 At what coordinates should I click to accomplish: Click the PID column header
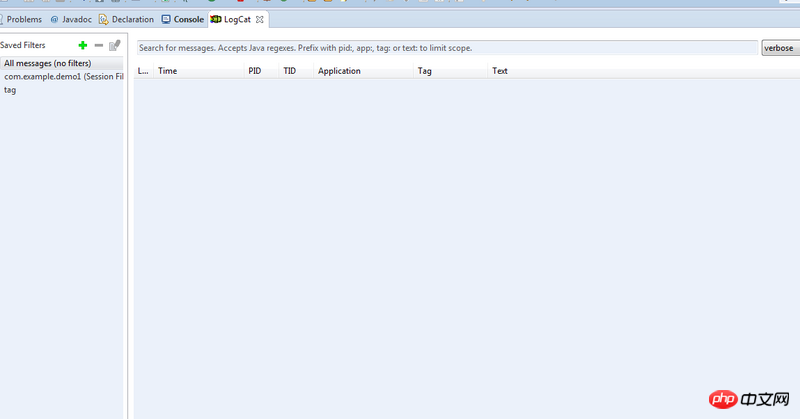pyautogui.click(x=261, y=71)
